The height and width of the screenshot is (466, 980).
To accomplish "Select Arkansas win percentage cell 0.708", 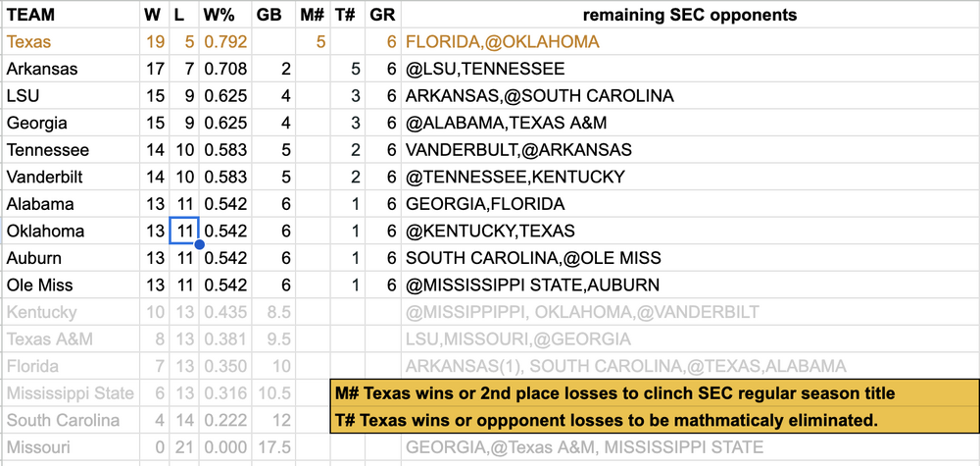I will 224,70.
